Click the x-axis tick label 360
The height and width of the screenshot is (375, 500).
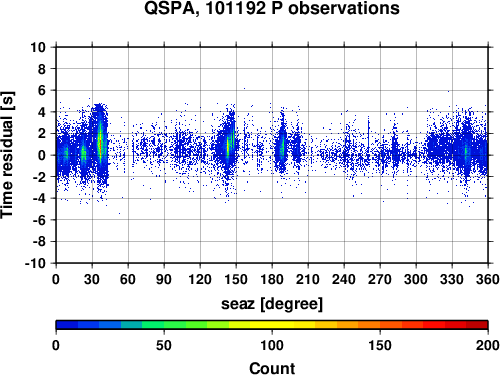(488, 279)
